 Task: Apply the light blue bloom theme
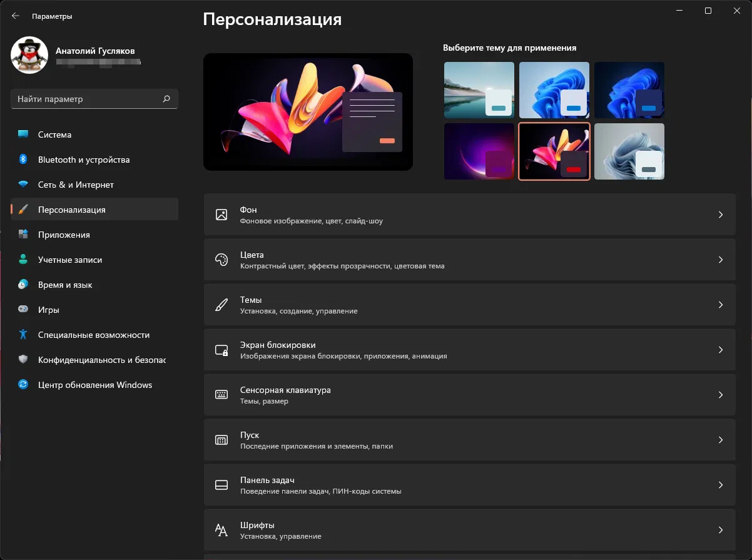click(x=554, y=90)
